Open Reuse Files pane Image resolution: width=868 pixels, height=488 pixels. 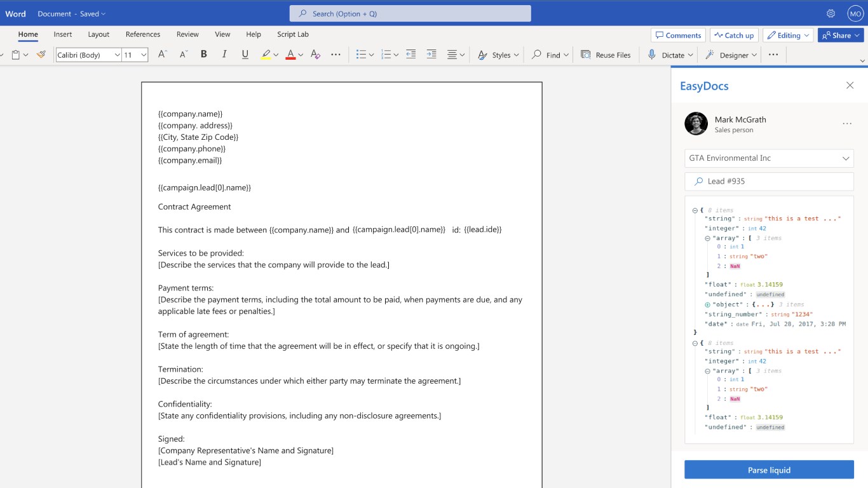606,55
